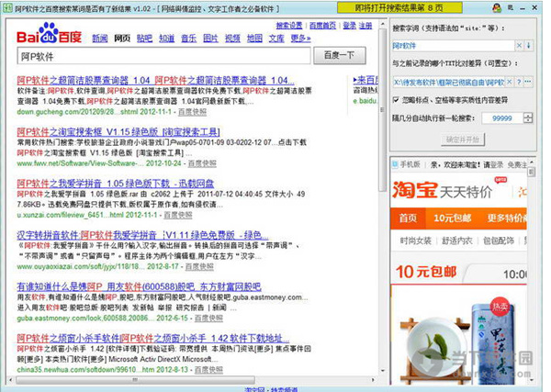Open result 阿P软件之淘宝搜索框 V1.15绿色版
Screen dimensions: 551x392
click(x=118, y=132)
